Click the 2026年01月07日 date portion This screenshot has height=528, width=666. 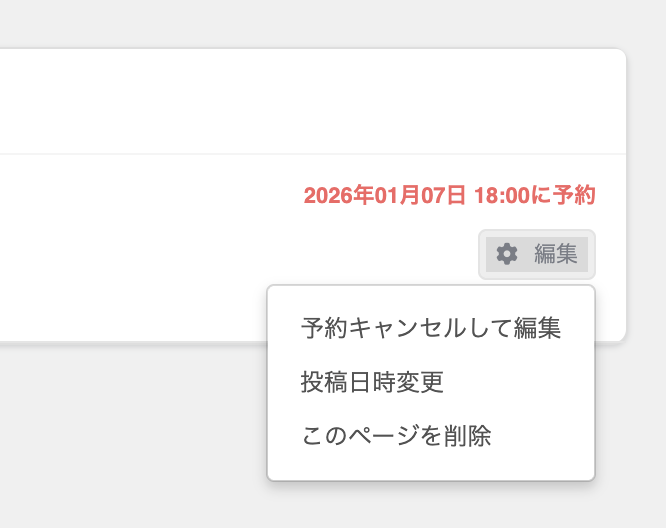coord(385,195)
